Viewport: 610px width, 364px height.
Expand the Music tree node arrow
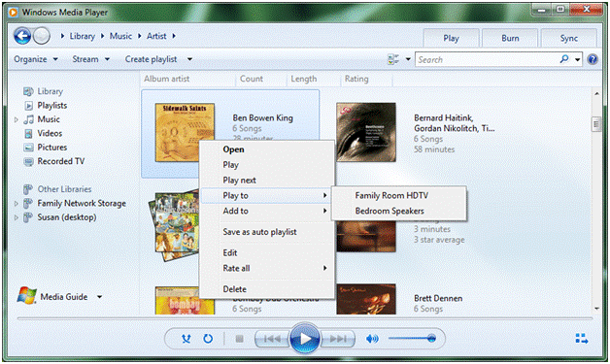click(x=17, y=119)
